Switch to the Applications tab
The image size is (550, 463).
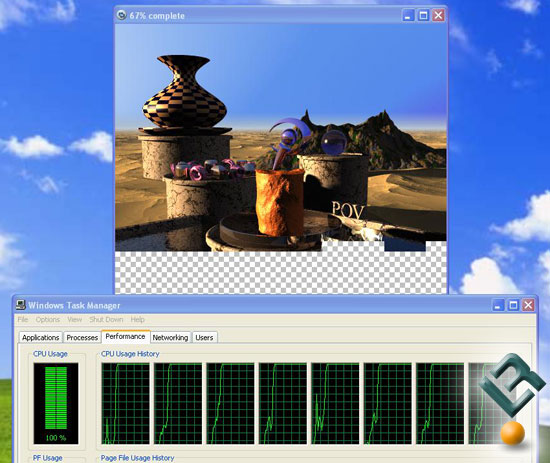40,337
